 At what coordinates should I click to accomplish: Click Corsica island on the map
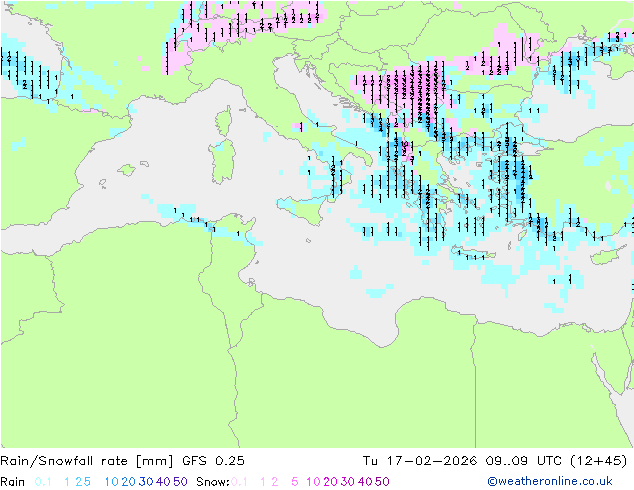coord(224,121)
